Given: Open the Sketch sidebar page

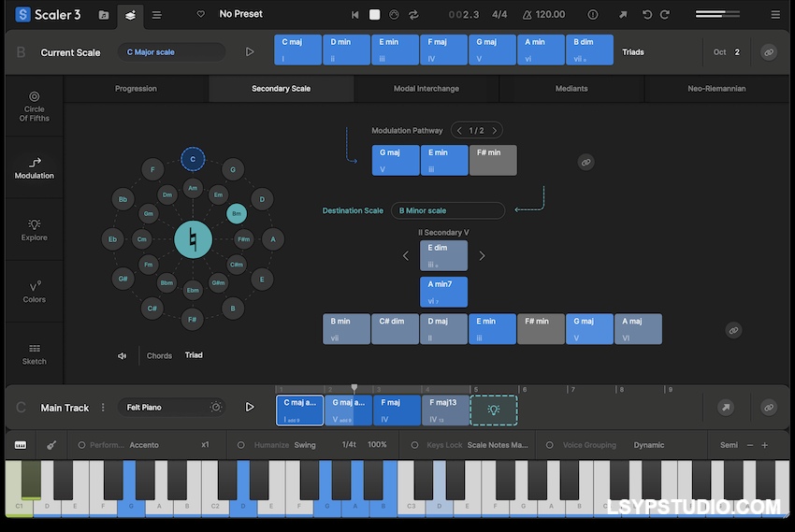Looking at the screenshot, I should point(34,353).
